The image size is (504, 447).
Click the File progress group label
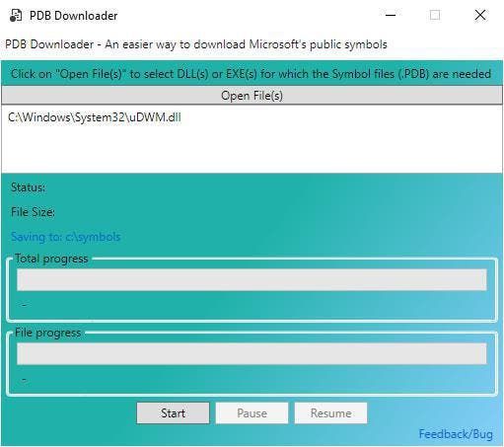[48, 333]
